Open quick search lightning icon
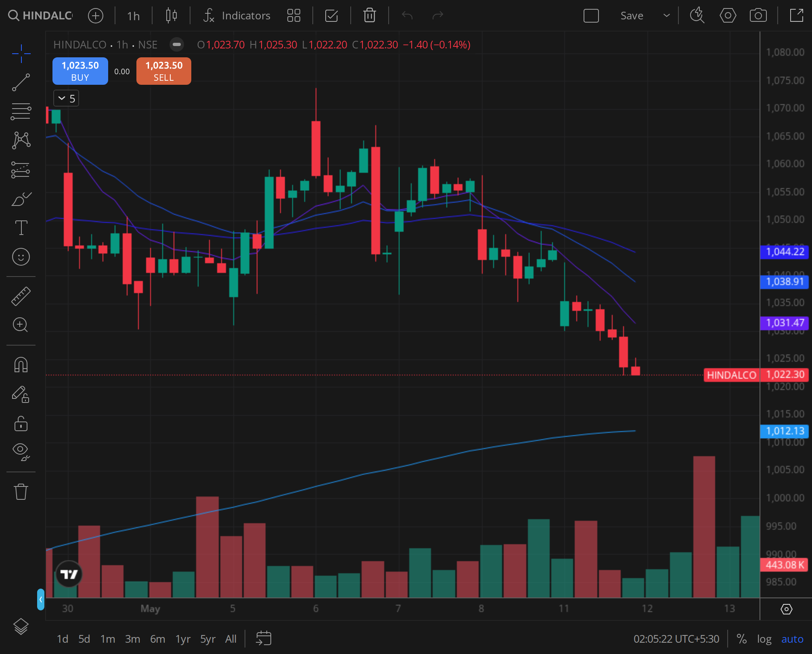The width and height of the screenshot is (812, 654). (697, 16)
